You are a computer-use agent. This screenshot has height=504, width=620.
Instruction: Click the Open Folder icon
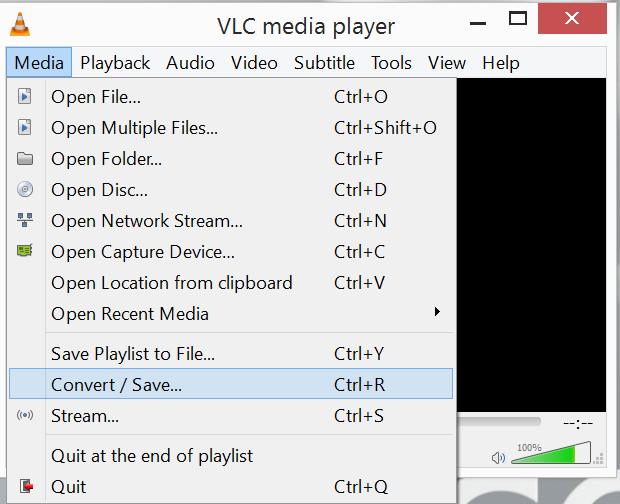pyautogui.click(x=26, y=159)
